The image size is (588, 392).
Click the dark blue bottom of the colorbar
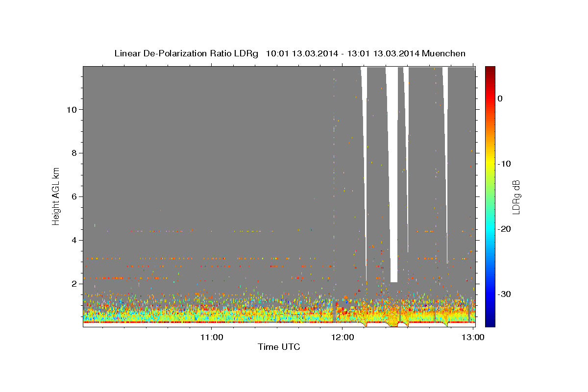coord(490,322)
